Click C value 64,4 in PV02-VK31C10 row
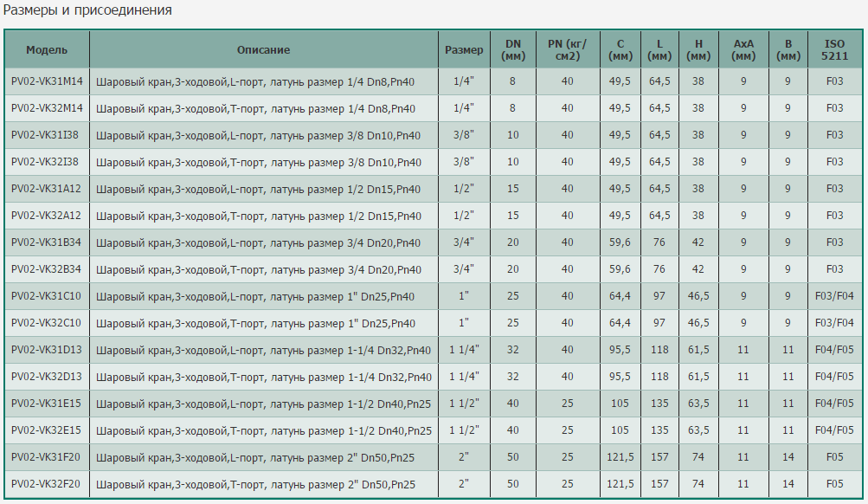The image size is (868, 504). pos(620,296)
